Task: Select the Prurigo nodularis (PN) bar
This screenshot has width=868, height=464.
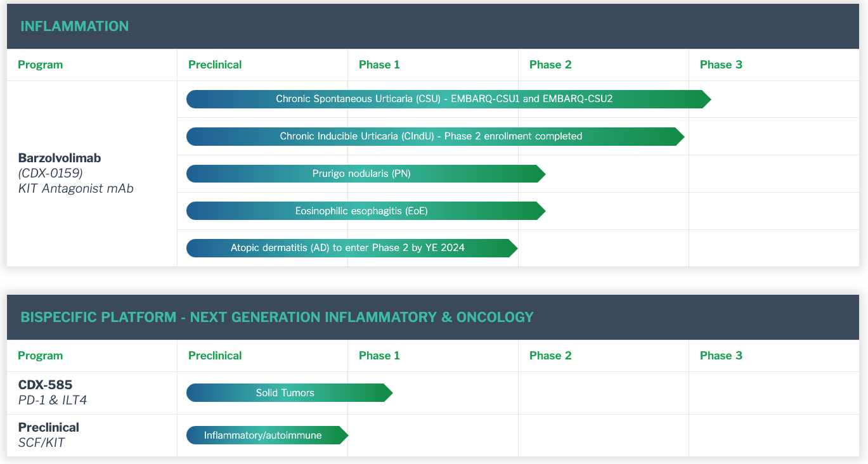Action: coord(366,174)
